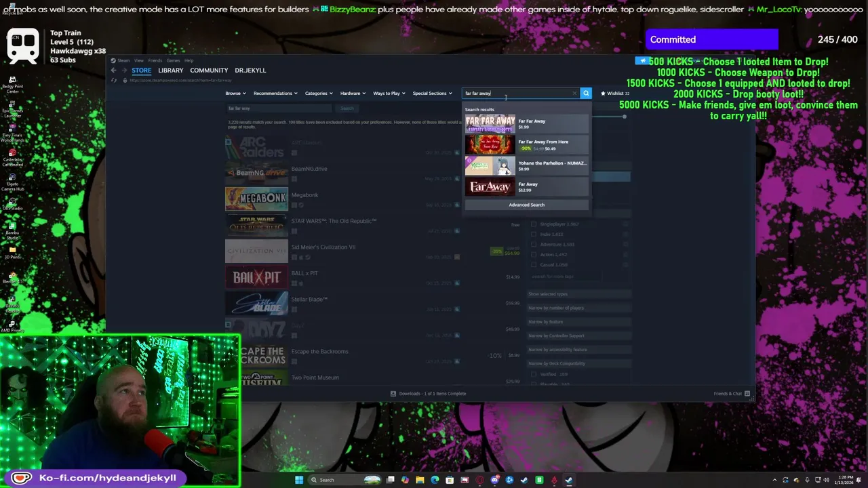Click the Steam forward navigation arrow
This screenshot has width=868, height=488.
pos(124,70)
